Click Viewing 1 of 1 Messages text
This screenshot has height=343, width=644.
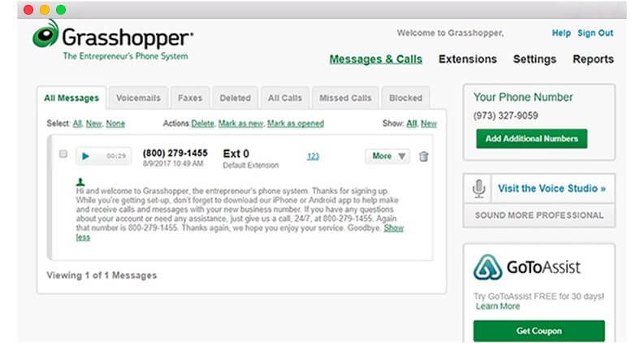pyautogui.click(x=102, y=276)
